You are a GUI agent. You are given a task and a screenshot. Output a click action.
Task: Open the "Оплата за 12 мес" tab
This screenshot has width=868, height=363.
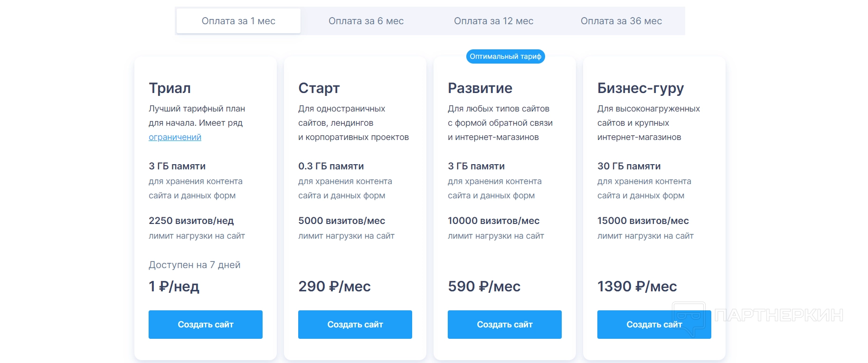tap(493, 21)
